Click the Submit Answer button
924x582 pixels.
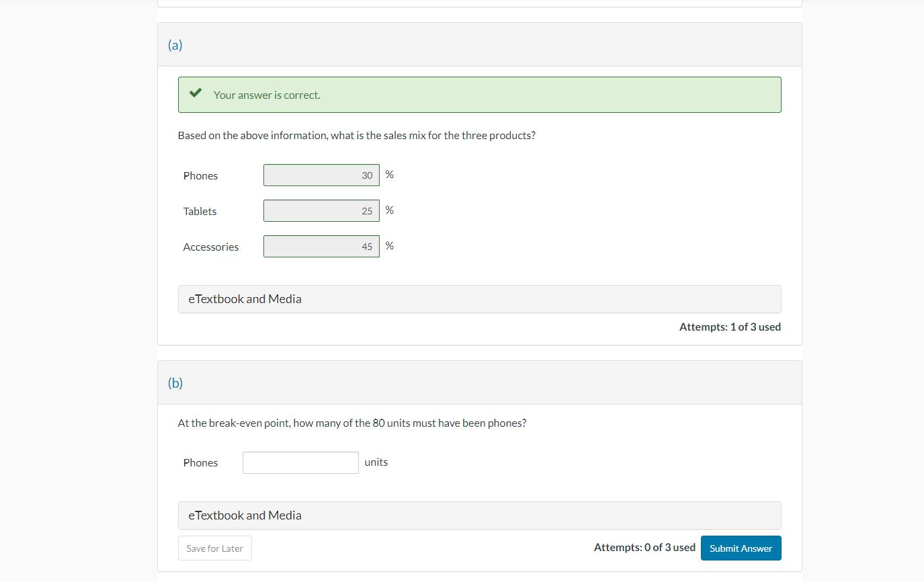(741, 548)
